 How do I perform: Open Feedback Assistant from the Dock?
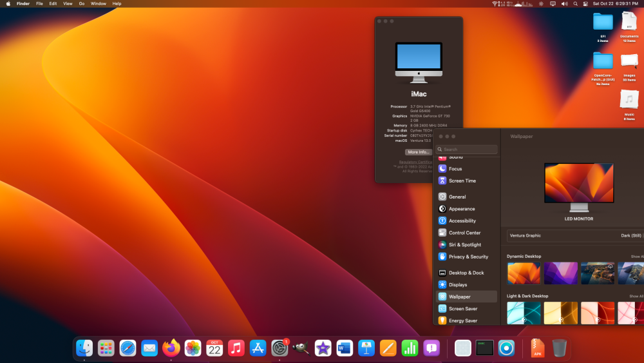[431, 348]
